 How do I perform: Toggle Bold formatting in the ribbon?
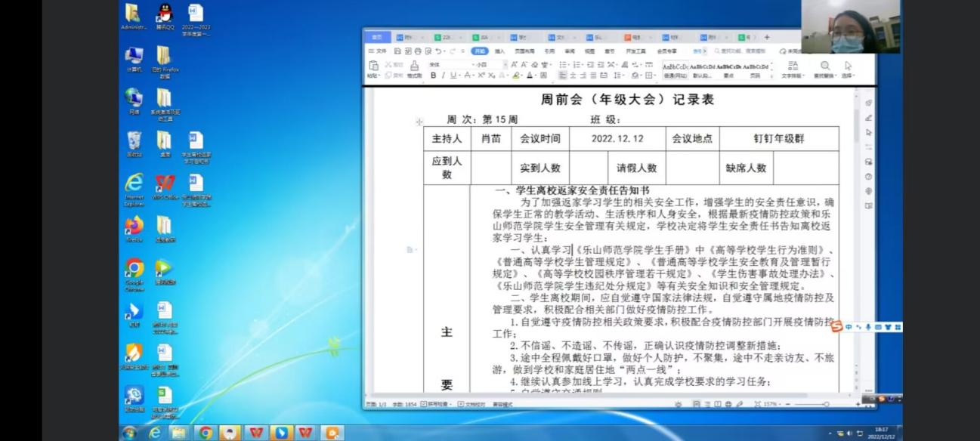click(x=434, y=76)
